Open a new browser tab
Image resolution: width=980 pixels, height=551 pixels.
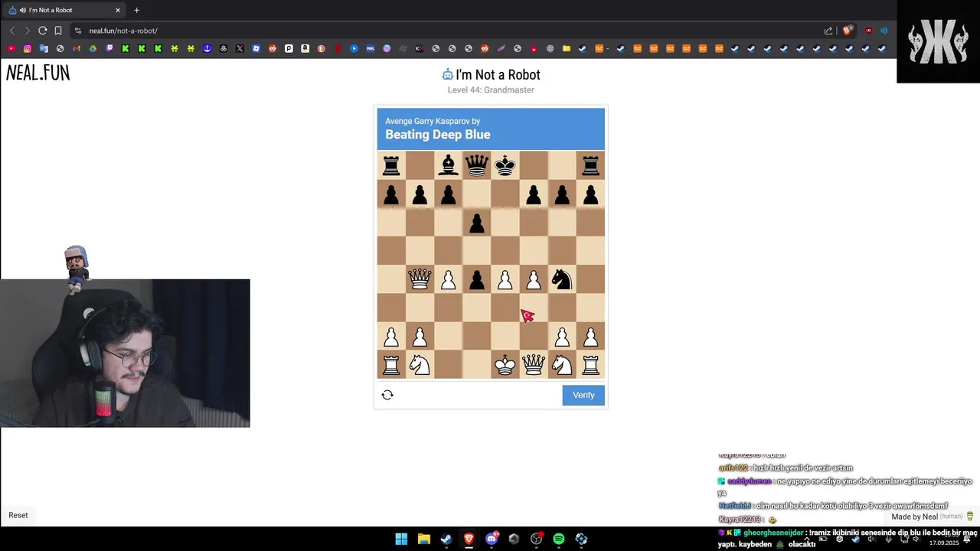pos(136,10)
